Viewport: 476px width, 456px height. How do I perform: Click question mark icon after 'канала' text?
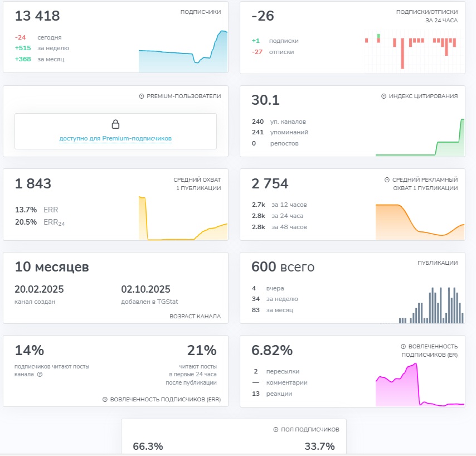pos(40,375)
